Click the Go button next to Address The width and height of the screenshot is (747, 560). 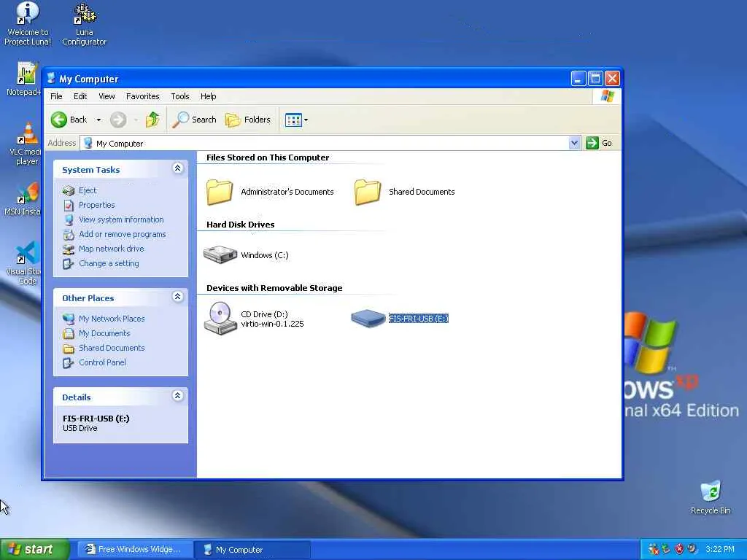coord(600,143)
